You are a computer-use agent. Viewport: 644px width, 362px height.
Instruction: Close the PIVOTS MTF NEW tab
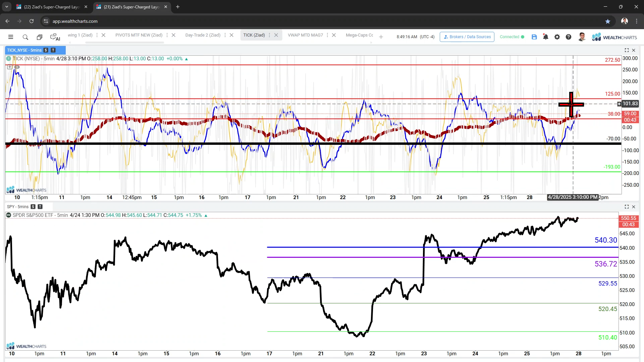coord(173,35)
